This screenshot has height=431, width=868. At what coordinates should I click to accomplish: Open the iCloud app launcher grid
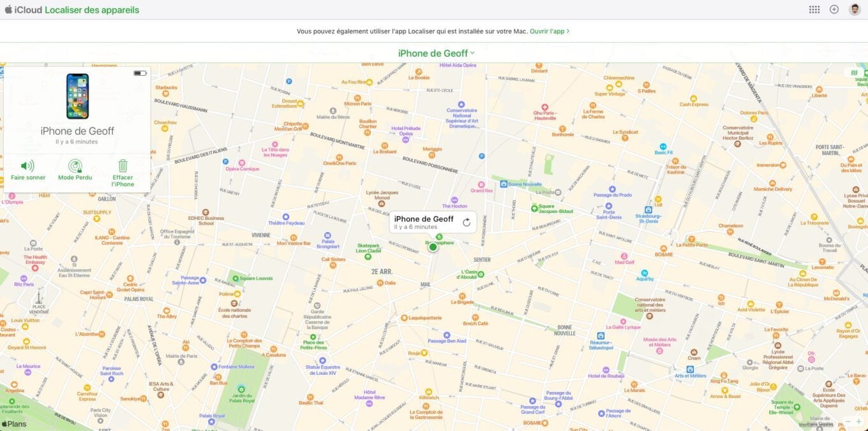814,10
